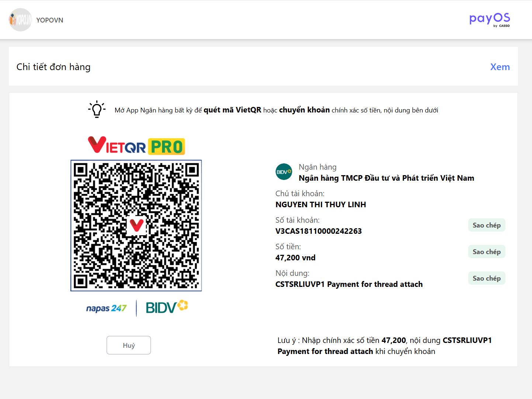Viewport: 532px width, 399px height.
Task: Click the VietQR Pro logo
Action: point(136,145)
